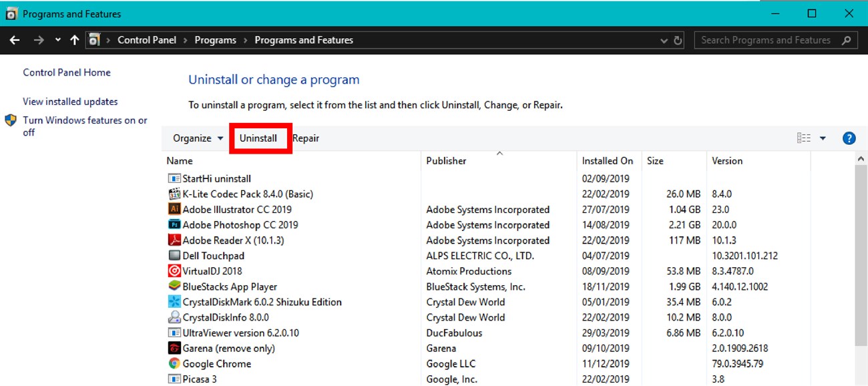Open help with the blue question mark
The image size is (868, 386).
(x=849, y=138)
